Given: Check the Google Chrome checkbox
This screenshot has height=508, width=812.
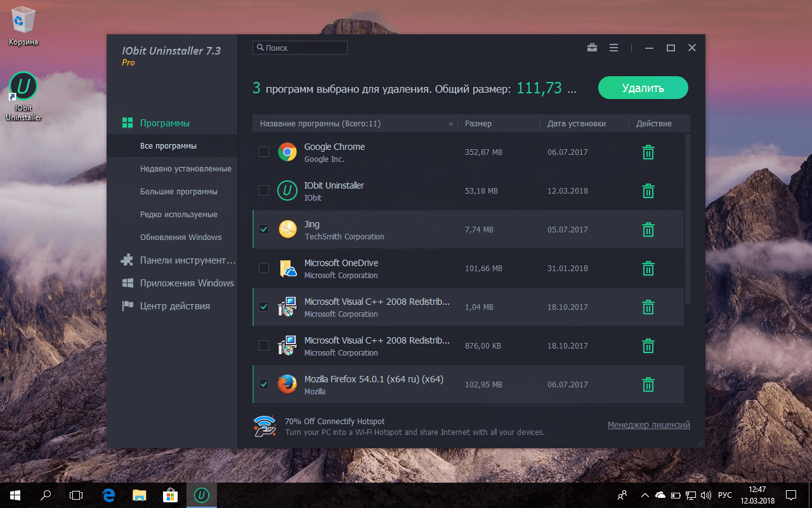Looking at the screenshot, I should 264,152.
